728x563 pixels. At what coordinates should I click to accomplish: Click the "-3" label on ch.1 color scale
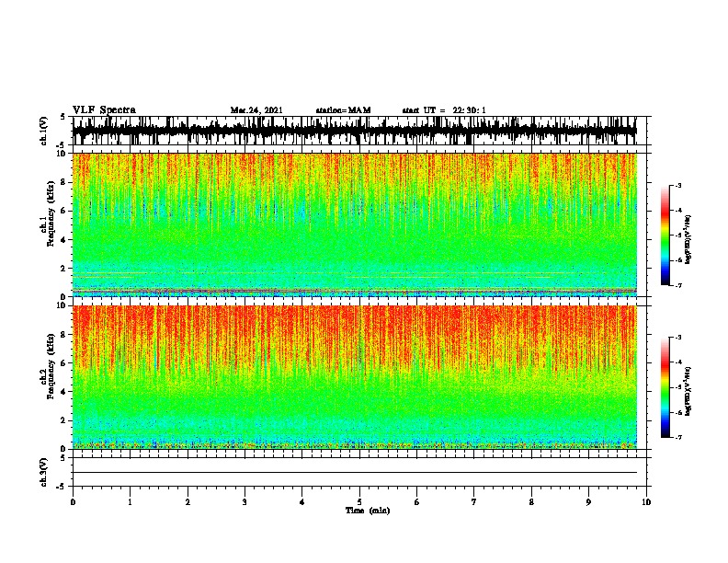coord(677,186)
